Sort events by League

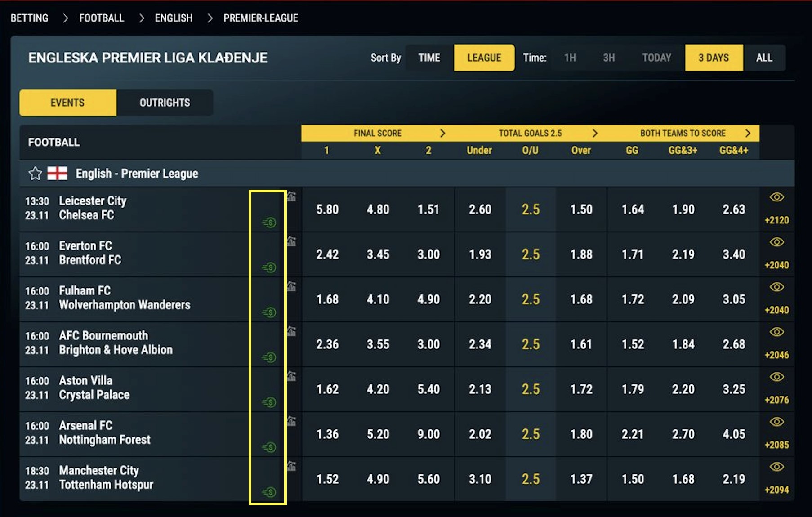484,58
